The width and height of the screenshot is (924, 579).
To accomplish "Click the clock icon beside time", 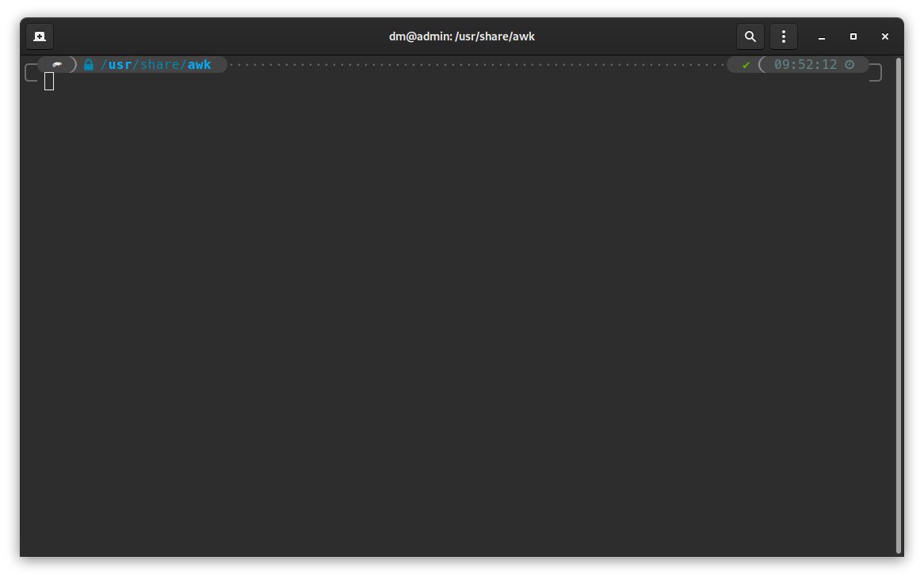I will pos(850,65).
